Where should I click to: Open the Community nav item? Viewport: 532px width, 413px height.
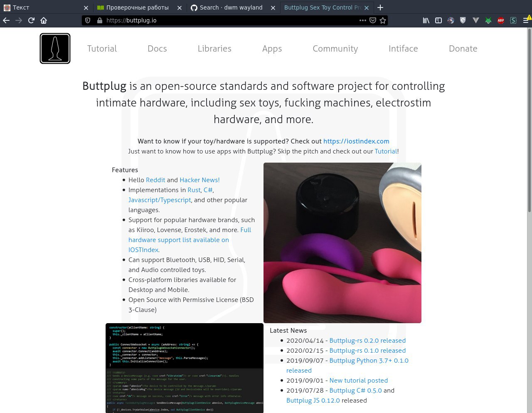point(335,49)
